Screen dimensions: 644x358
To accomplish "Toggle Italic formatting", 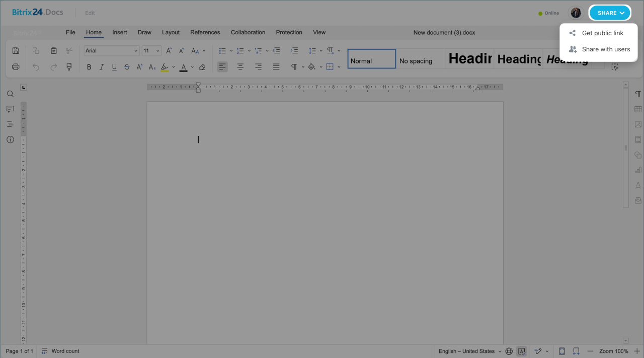I will tap(102, 67).
